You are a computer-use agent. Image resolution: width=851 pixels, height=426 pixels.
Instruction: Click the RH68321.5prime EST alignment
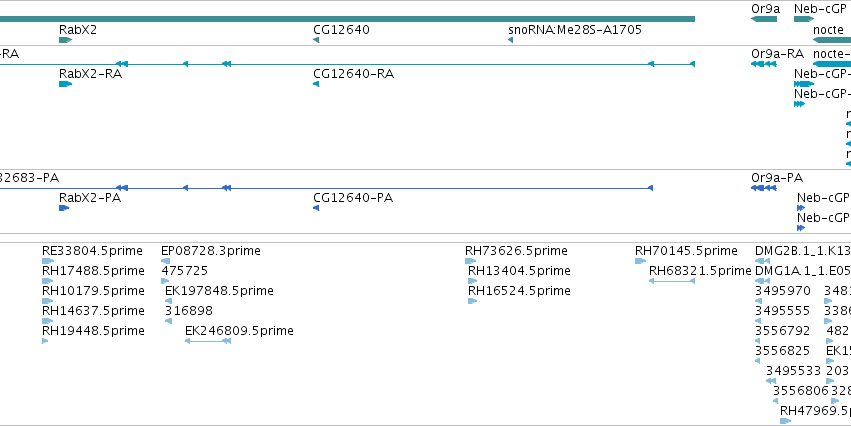672,281
